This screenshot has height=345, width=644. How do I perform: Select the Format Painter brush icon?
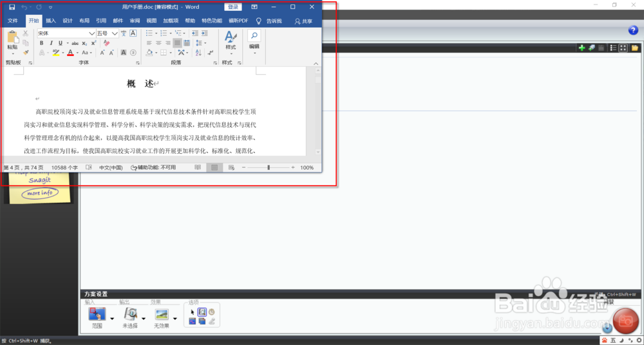point(26,52)
